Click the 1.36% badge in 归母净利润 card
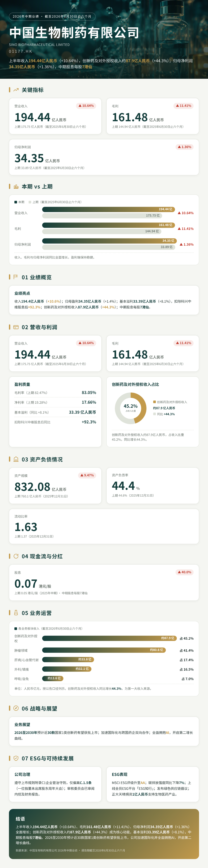The height and width of the screenshot is (868, 208). 184,147
